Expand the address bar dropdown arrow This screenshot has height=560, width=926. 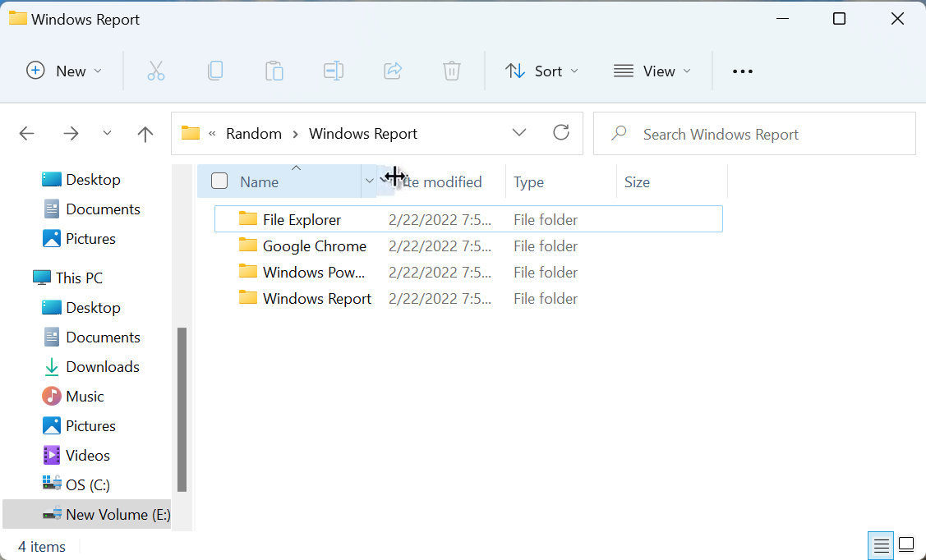(519, 132)
